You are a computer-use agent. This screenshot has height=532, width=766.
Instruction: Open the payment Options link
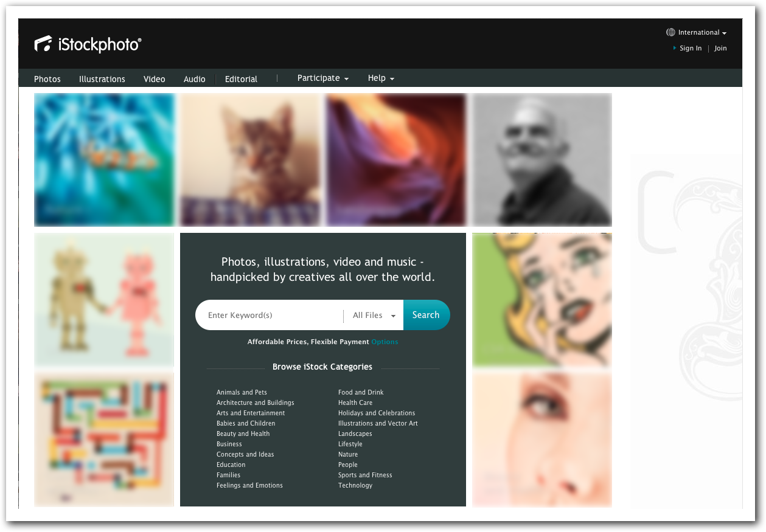tap(385, 342)
